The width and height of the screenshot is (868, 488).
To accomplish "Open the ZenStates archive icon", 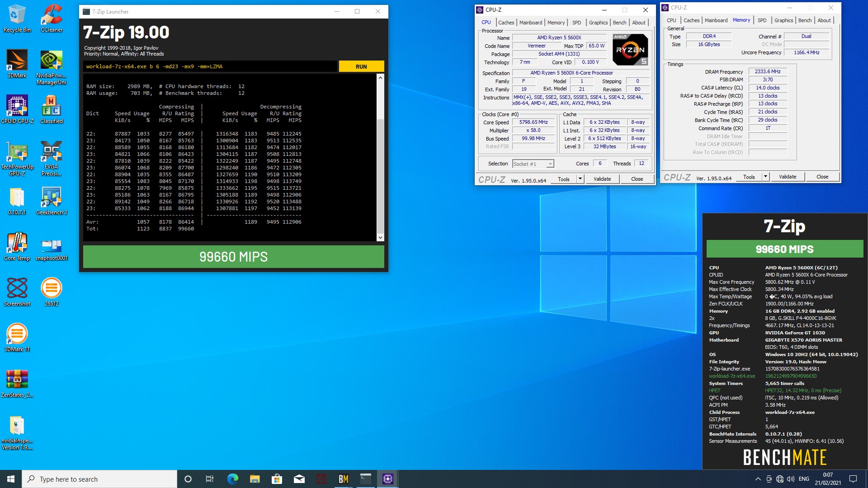I will 17,383.
